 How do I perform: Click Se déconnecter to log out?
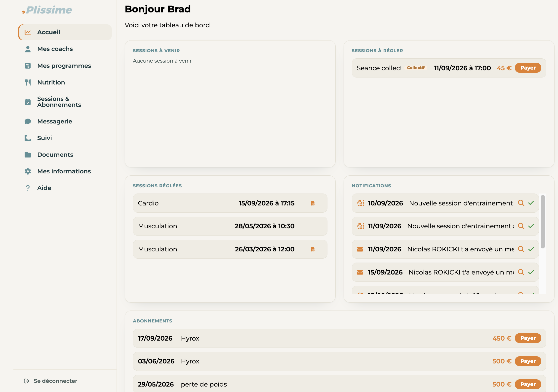[x=50, y=381]
